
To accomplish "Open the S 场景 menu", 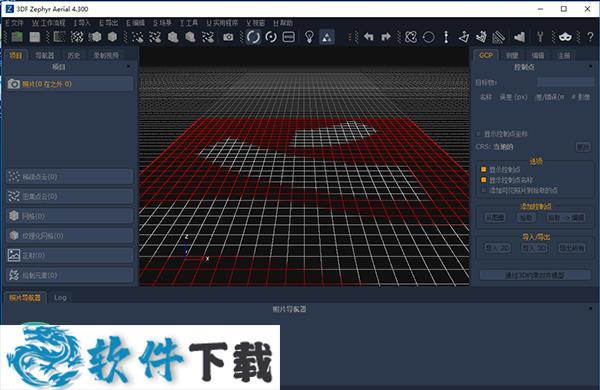I will pyautogui.click(x=162, y=23).
